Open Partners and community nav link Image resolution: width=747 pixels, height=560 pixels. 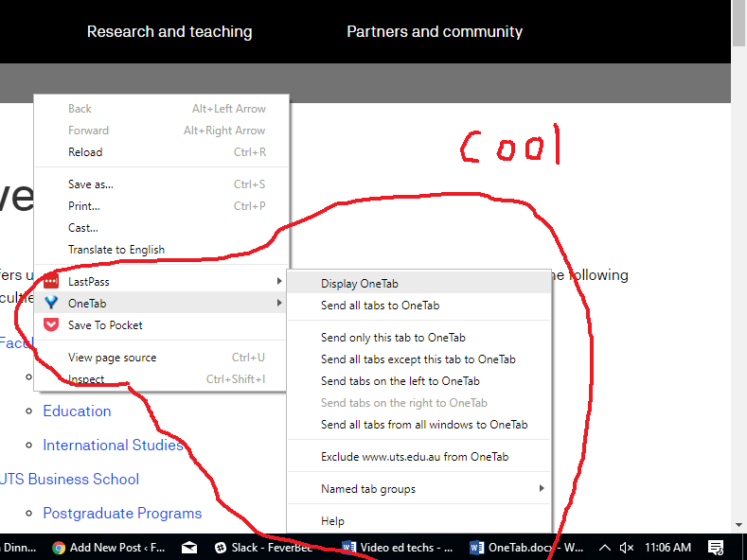coord(435,31)
